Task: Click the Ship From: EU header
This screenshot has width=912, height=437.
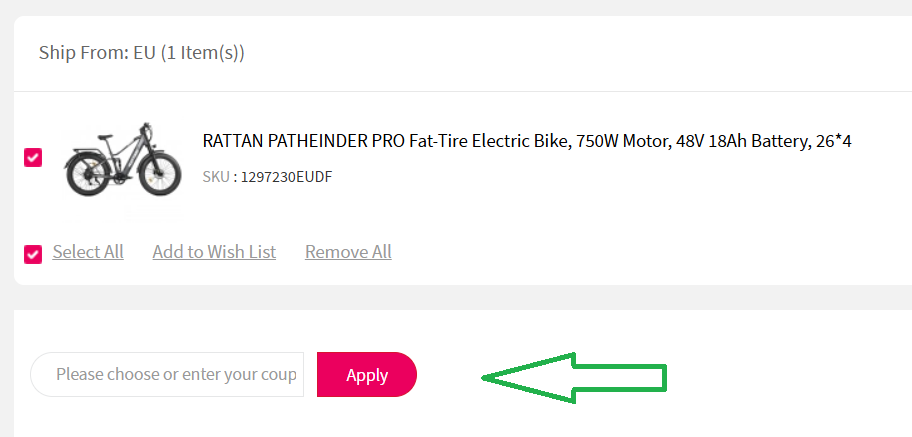Action: click(x=141, y=53)
